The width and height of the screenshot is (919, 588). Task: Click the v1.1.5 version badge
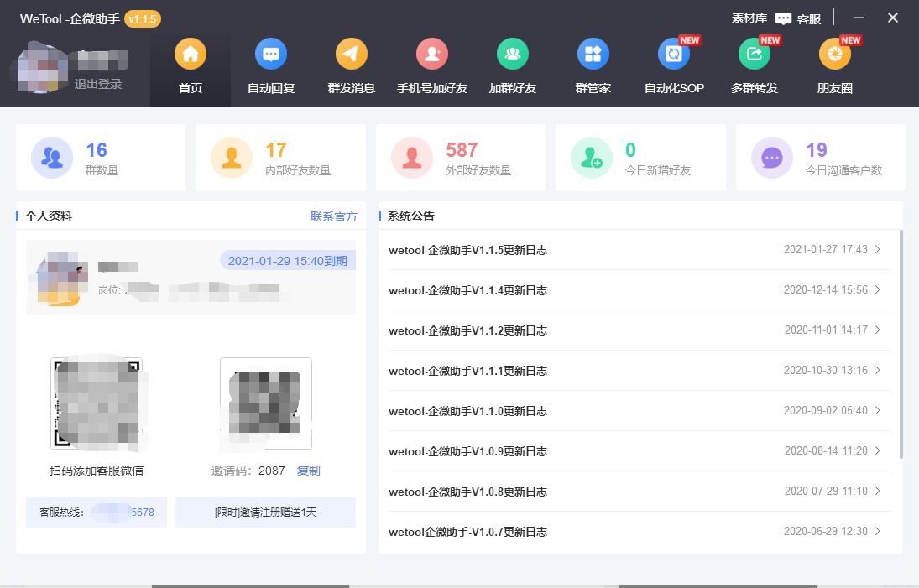(x=143, y=19)
